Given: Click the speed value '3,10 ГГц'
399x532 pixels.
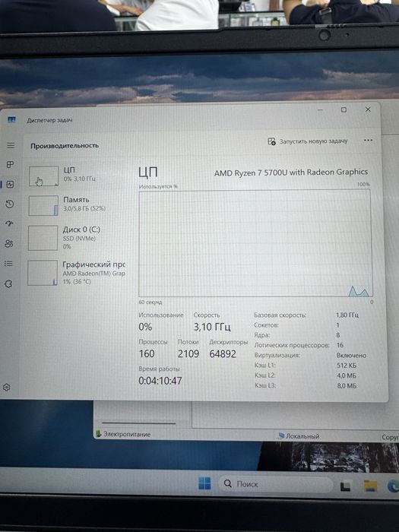Looking at the screenshot, I should coord(212,327).
